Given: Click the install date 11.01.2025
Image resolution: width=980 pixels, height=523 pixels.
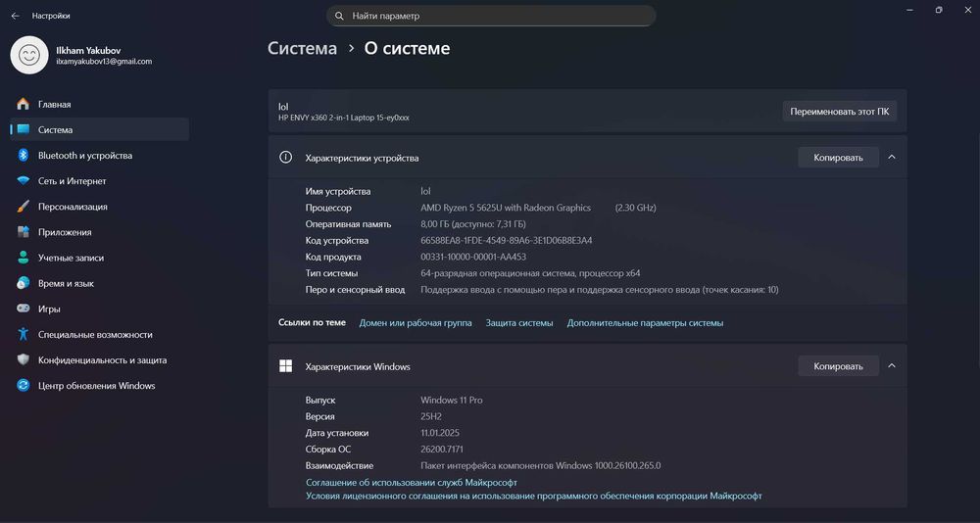Looking at the screenshot, I should tap(440, 432).
